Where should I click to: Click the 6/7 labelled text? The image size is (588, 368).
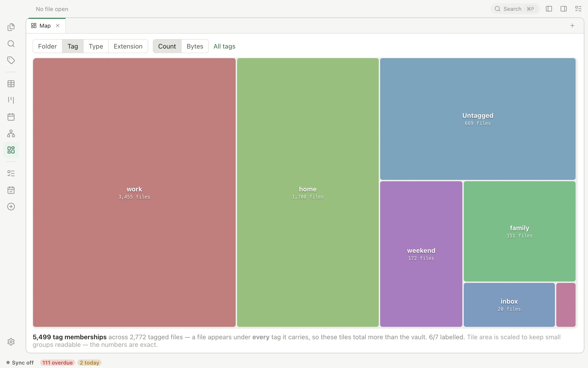point(447,337)
